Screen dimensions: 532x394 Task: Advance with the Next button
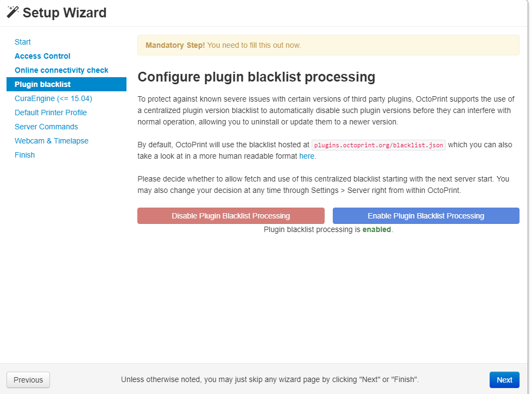[x=504, y=379]
